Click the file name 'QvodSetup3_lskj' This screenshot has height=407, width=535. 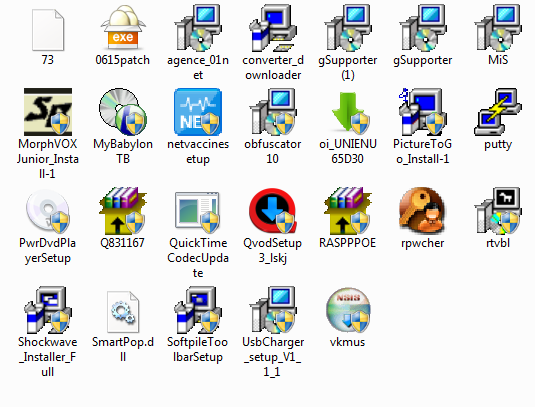click(x=273, y=250)
